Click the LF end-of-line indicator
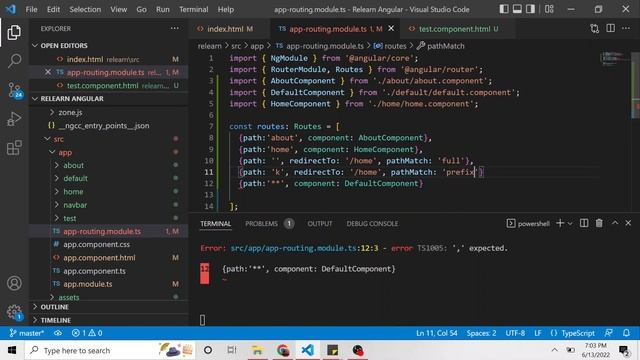 coord(538,333)
